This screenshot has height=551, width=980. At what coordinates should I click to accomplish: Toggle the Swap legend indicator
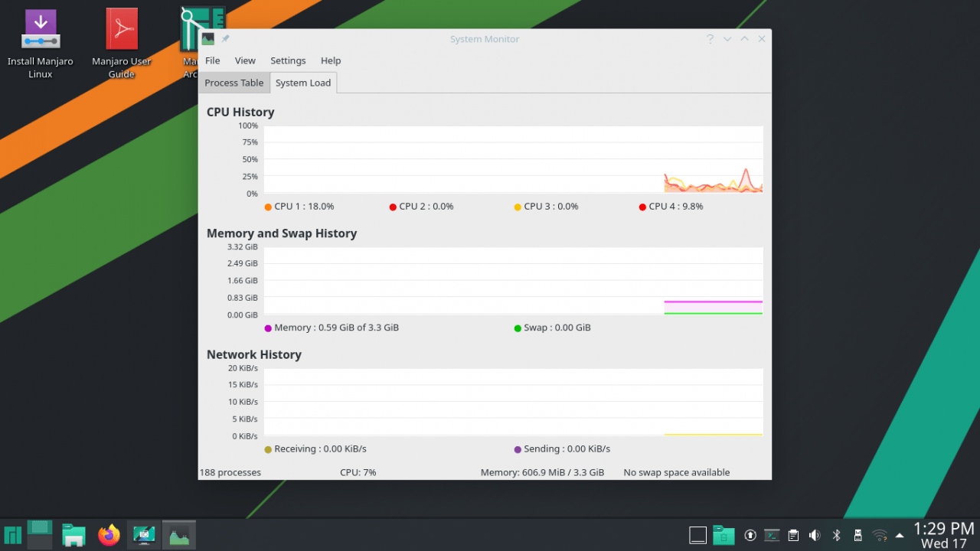point(518,328)
